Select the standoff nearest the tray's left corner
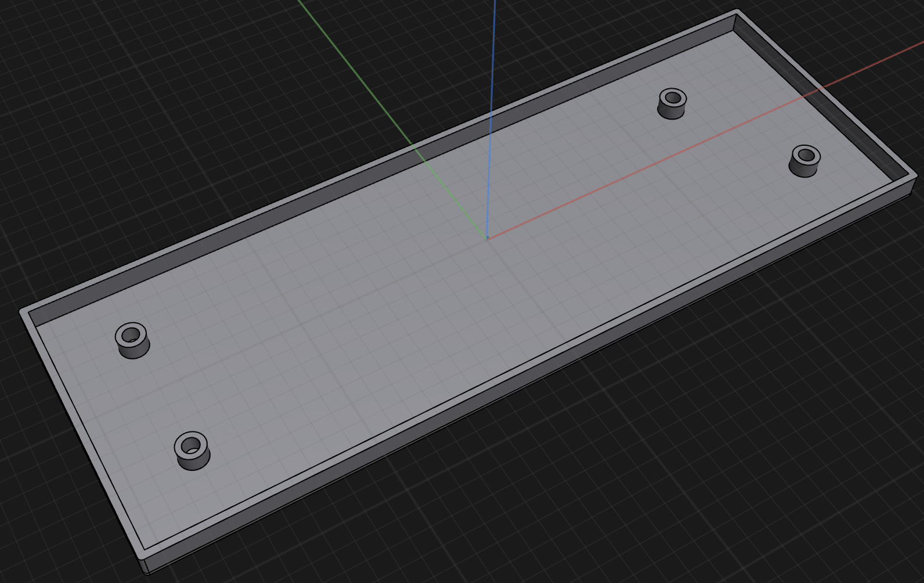924x583 pixels. pos(132,347)
